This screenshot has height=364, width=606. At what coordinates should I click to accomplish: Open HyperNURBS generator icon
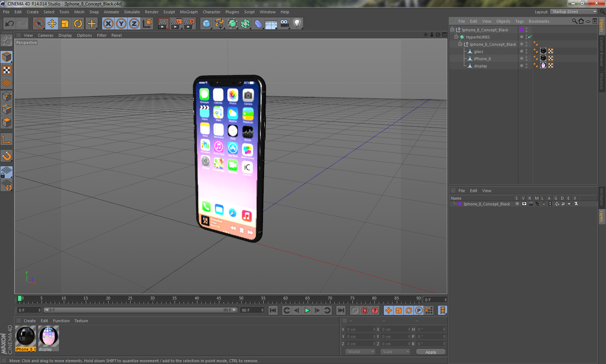tap(232, 24)
